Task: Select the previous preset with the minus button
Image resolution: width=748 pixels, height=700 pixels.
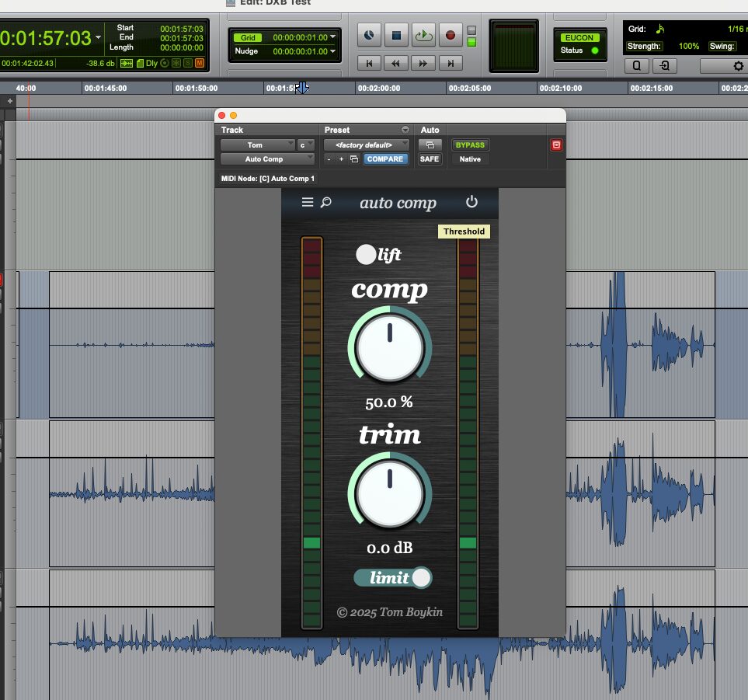Action: tap(329, 159)
